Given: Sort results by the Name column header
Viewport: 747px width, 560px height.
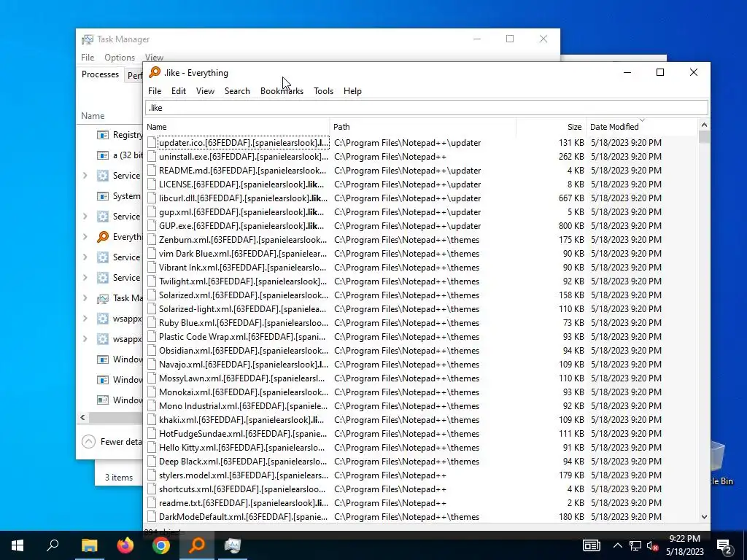Looking at the screenshot, I should pyautogui.click(x=237, y=127).
